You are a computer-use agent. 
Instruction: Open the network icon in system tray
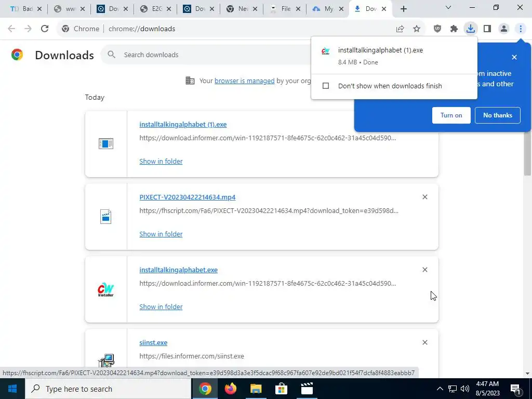(453, 389)
